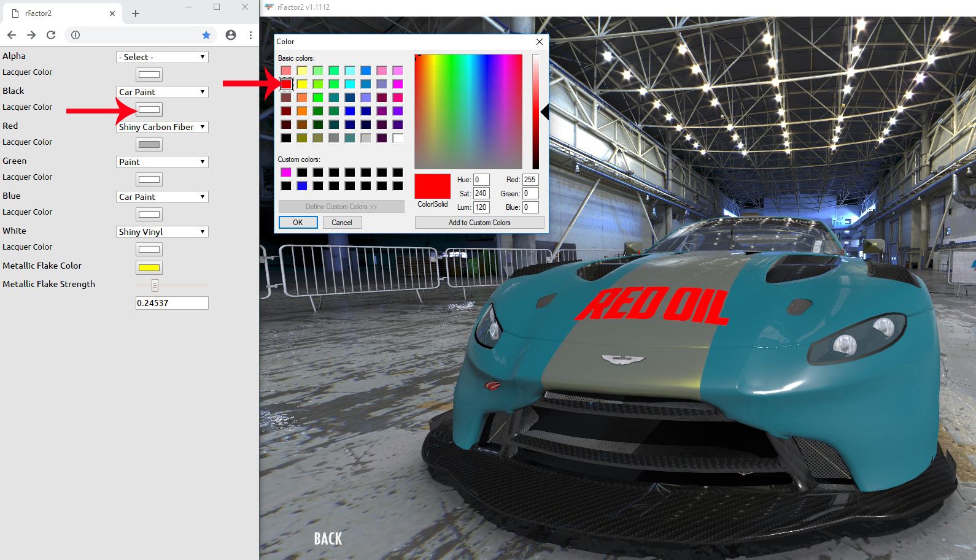
Task: Click the BACK button in rFactor2
Action: point(328,539)
